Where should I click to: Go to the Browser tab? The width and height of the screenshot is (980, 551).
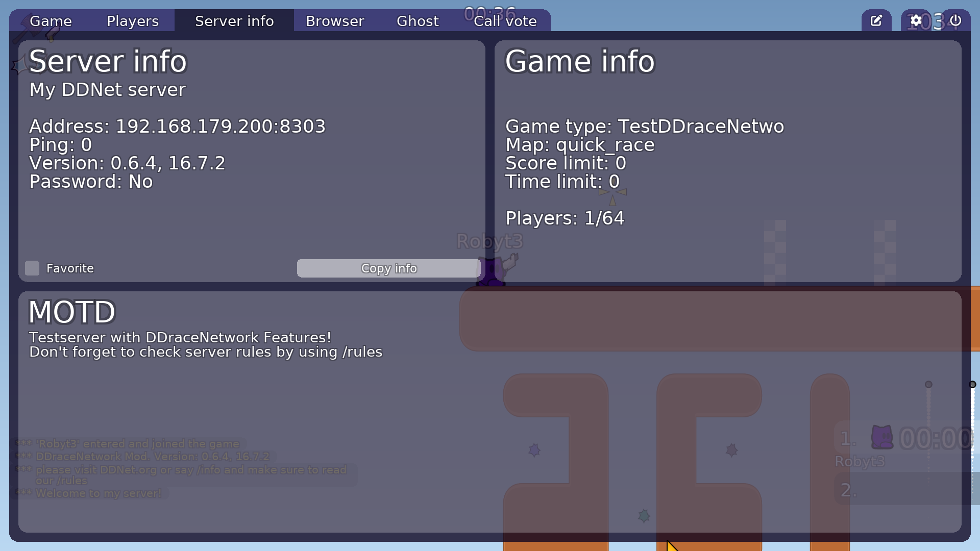point(335,21)
